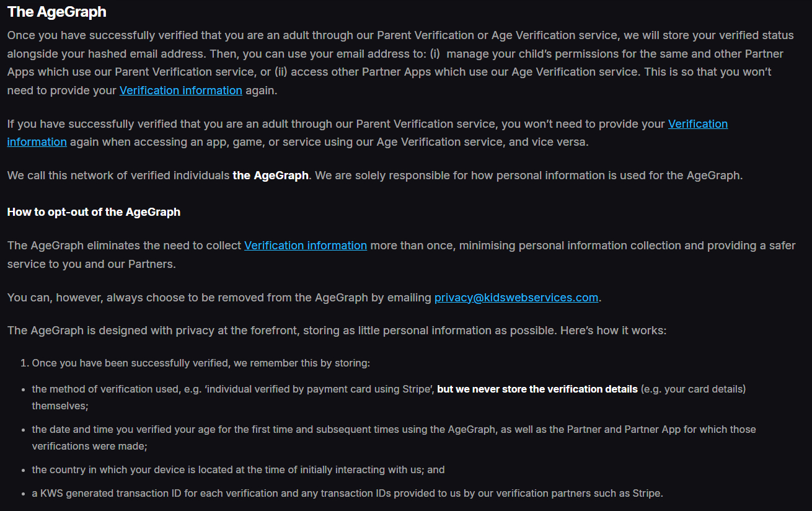Viewport: 812px width, 511px height.
Task: Click bullet about KWS generated transaction ID
Action: 347,494
